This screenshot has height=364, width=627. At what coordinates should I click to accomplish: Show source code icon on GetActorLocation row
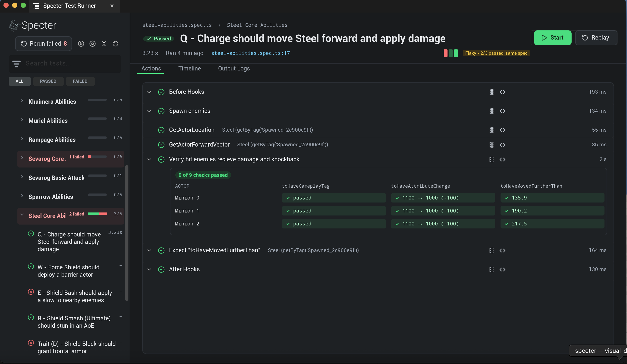coord(502,130)
